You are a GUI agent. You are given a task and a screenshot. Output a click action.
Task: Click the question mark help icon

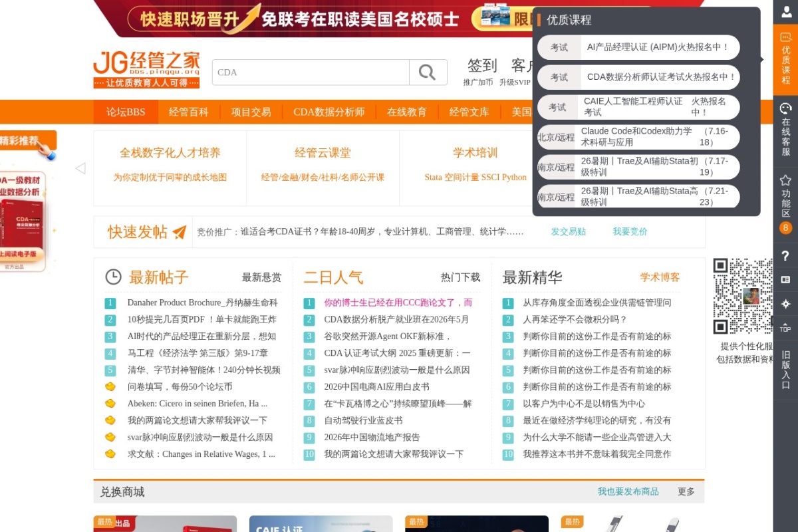pos(785,255)
